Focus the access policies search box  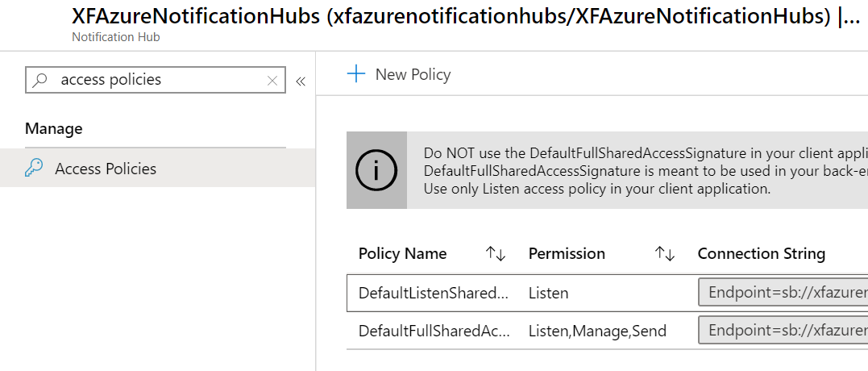tap(155, 81)
